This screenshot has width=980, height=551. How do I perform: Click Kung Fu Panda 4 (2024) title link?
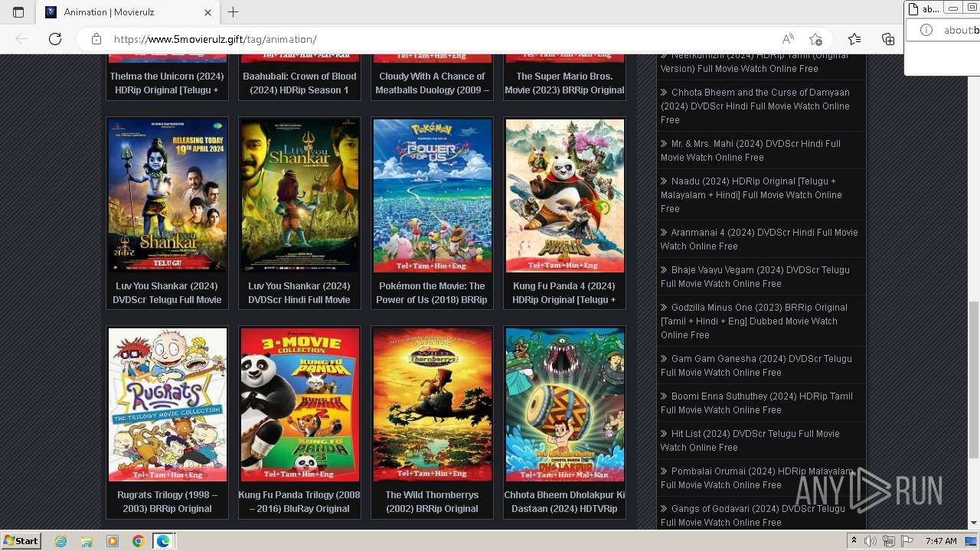pyautogui.click(x=564, y=293)
